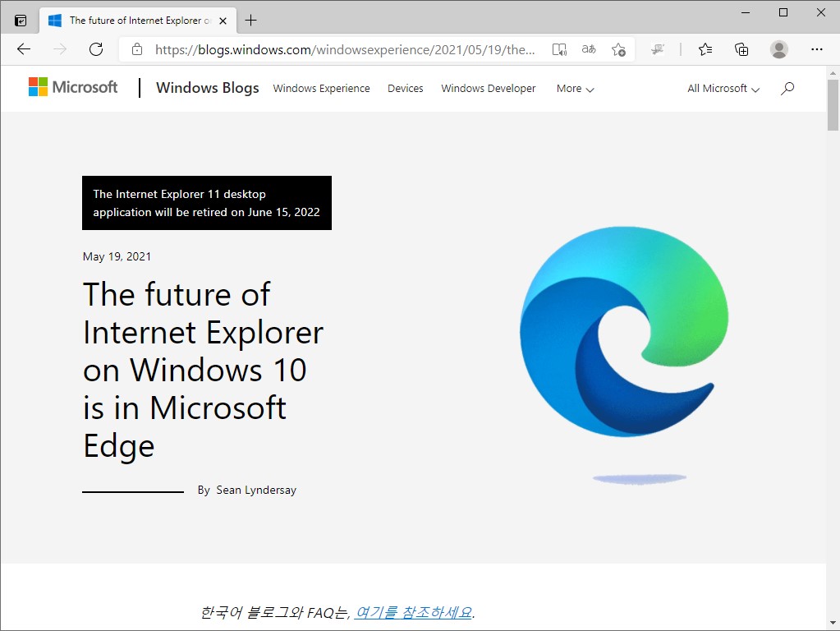
Task: Open the Windows Blogs search icon
Action: point(787,88)
